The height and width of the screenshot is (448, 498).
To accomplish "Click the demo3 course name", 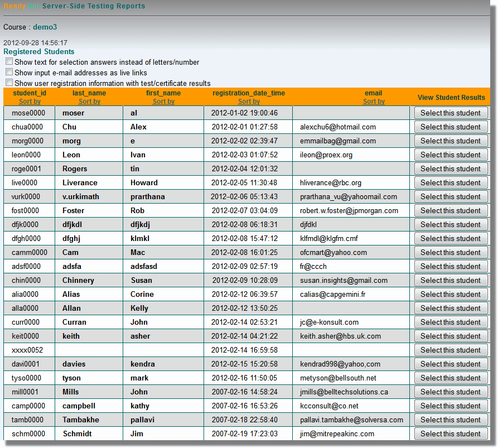I will [45, 27].
